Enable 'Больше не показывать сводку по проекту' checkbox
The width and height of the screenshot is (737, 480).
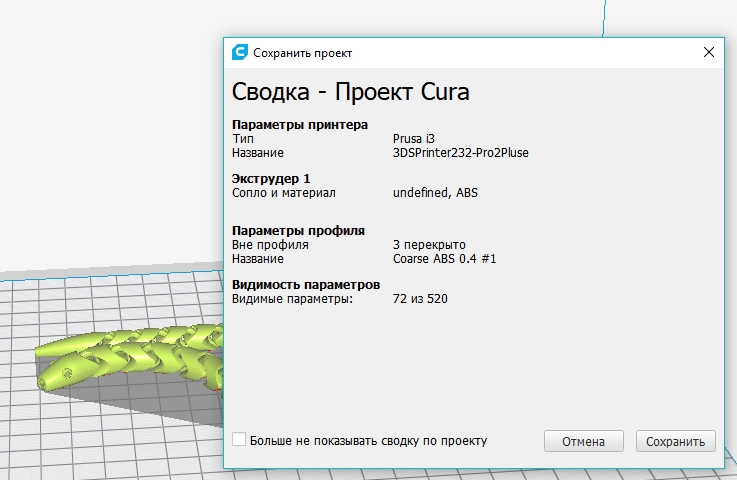tap(239, 440)
